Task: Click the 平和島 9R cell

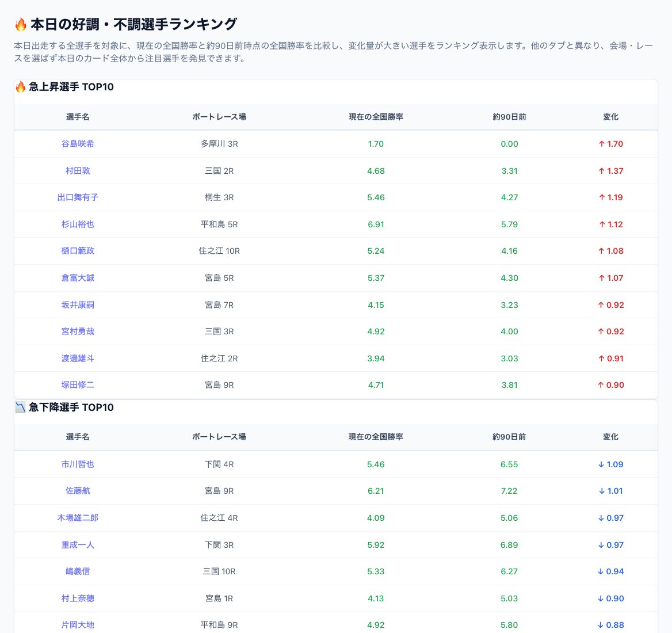Action: [x=219, y=626]
